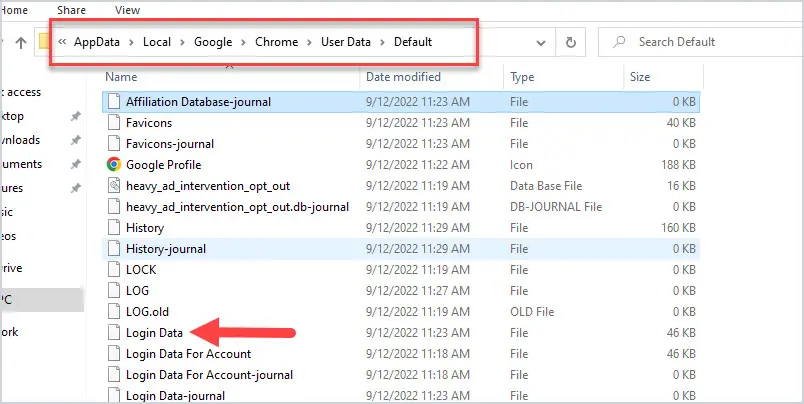Viewport: 804px width, 404px height.
Task: Click the 9/12/2022 11:22 AM date cell
Action: click(x=417, y=165)
